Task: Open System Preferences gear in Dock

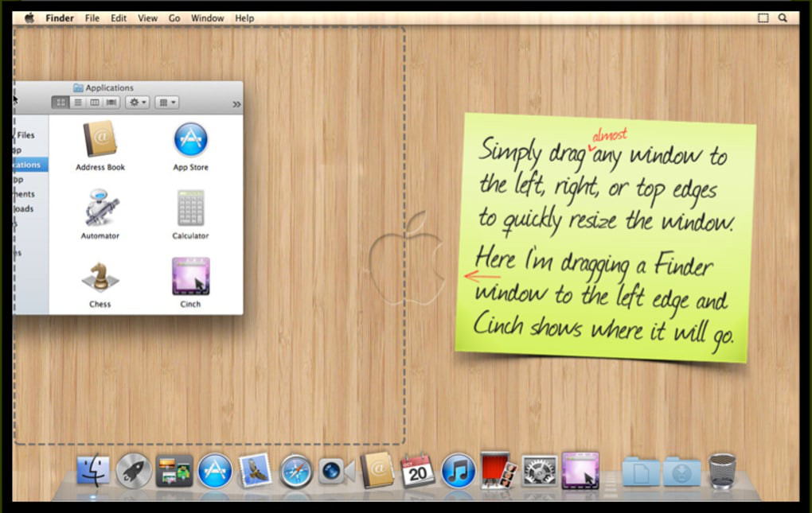Action: click(539, 471)
